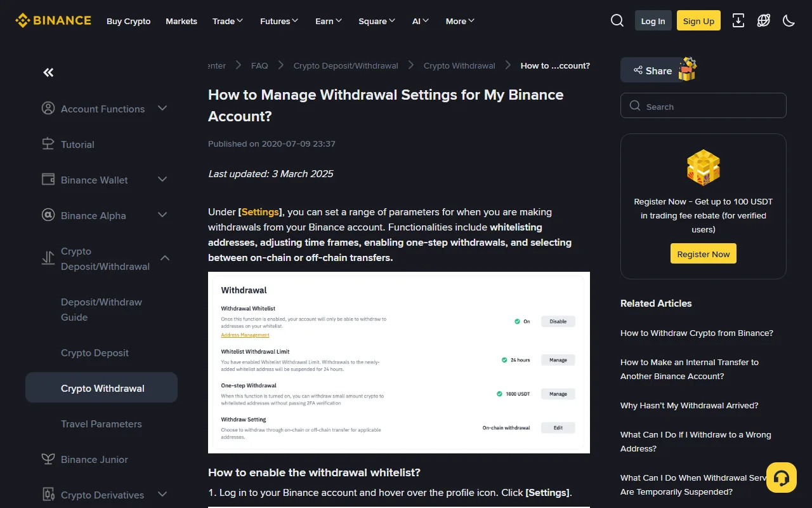The height and width of the screenshot is (508, 812).
Task: Open the Futures dropdown menu
Action: 279,21
